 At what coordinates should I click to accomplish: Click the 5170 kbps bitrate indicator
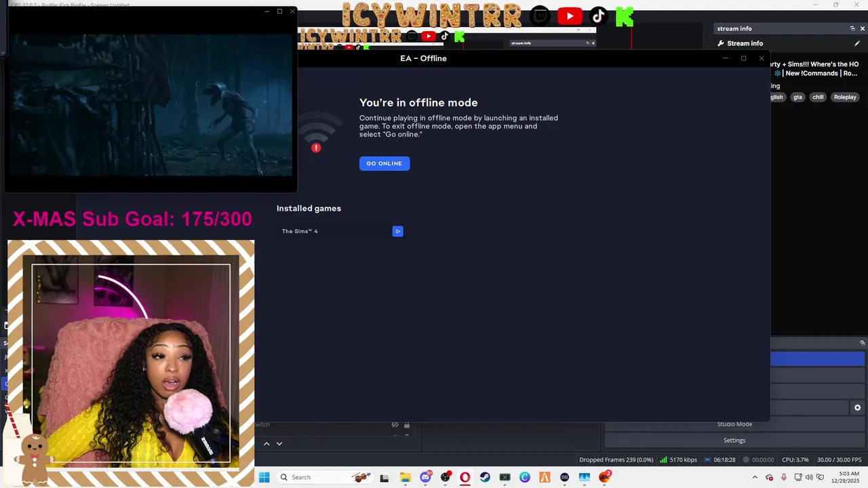tap(678, 460)
